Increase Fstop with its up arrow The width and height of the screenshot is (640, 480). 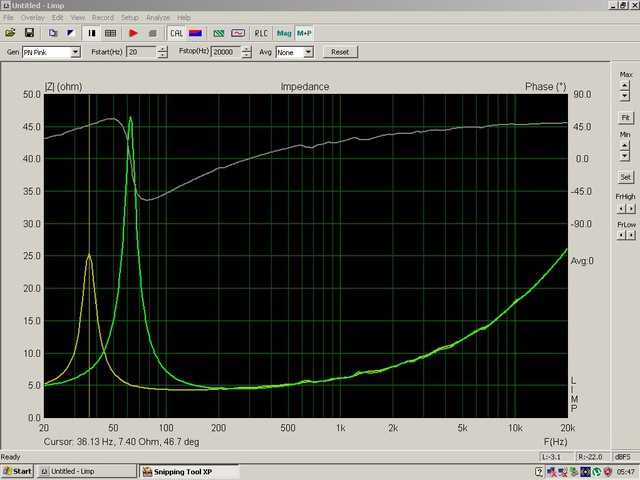[x=247, y=49]
